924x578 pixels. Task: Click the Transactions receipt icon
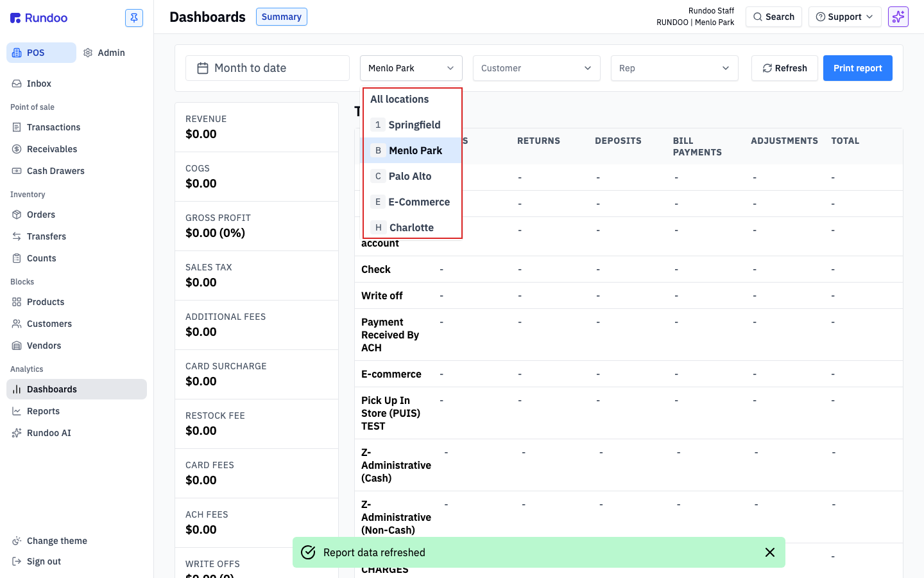click(17, 127)
